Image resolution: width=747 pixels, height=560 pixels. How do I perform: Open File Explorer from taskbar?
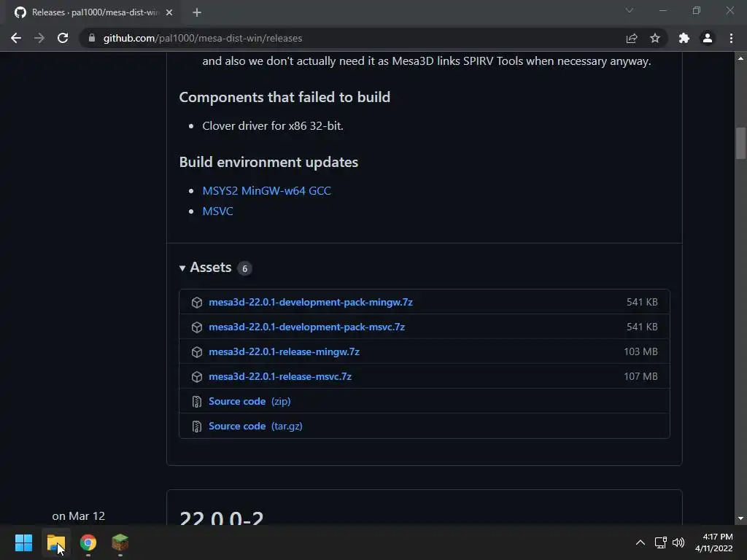click(x=55, y=542)
